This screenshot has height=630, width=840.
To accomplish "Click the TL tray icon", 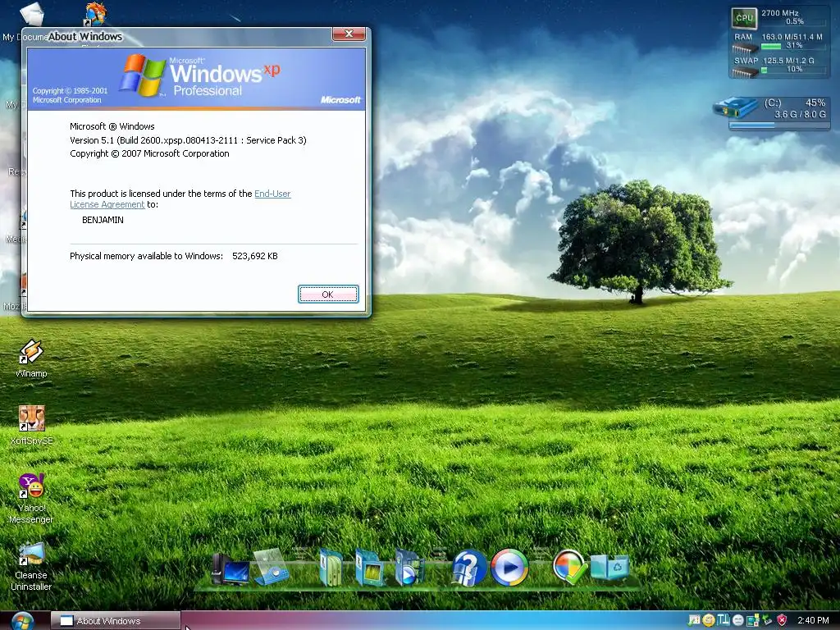I will point(724,620).
